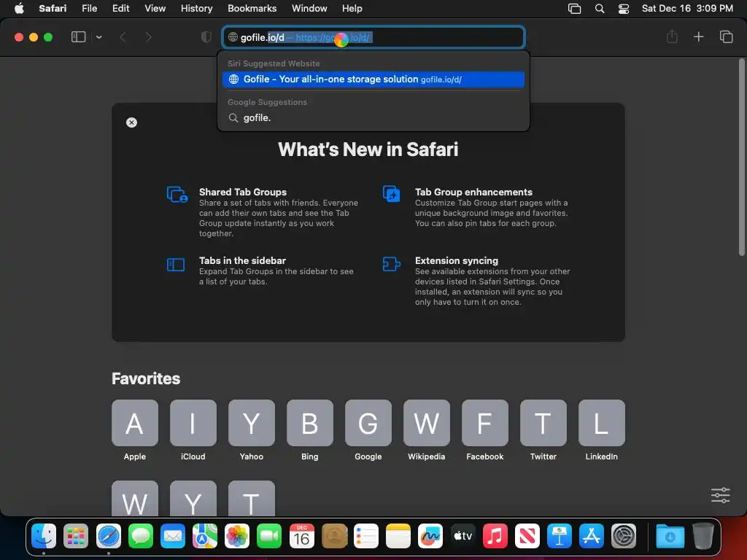The image size is (747, 560).
Task: Open Spotlight search in menu bar
Action: pos(600,9)
